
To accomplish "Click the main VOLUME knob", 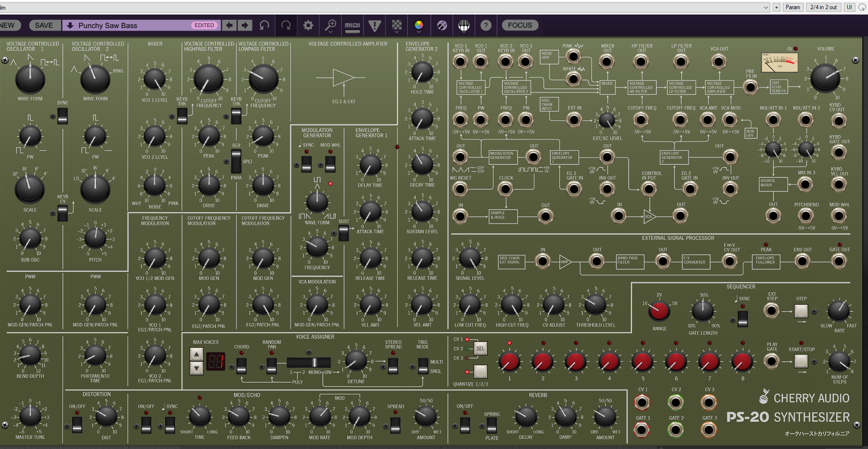I will (825, 77).
